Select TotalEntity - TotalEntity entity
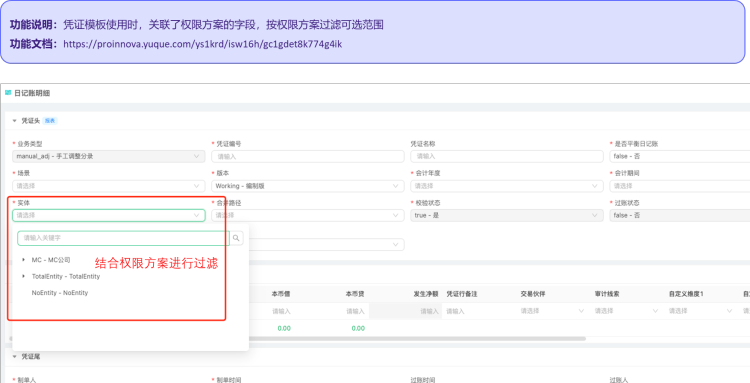 (x=66, y=276)
